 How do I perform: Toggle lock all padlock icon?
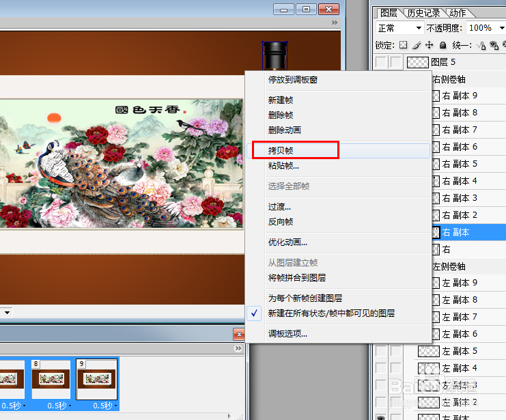[x=442, y=45]
